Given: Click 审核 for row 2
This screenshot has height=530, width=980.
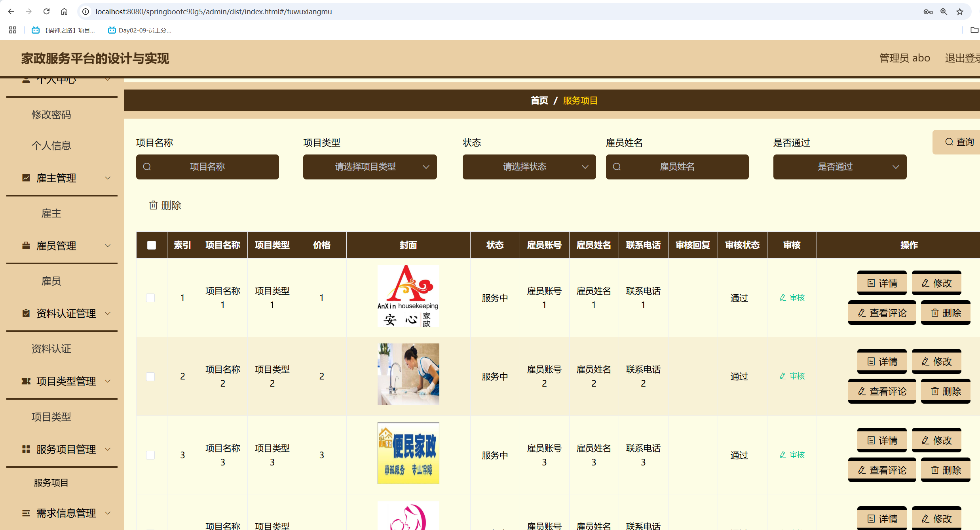Looking at the screenshot, I should pos(792,376).
